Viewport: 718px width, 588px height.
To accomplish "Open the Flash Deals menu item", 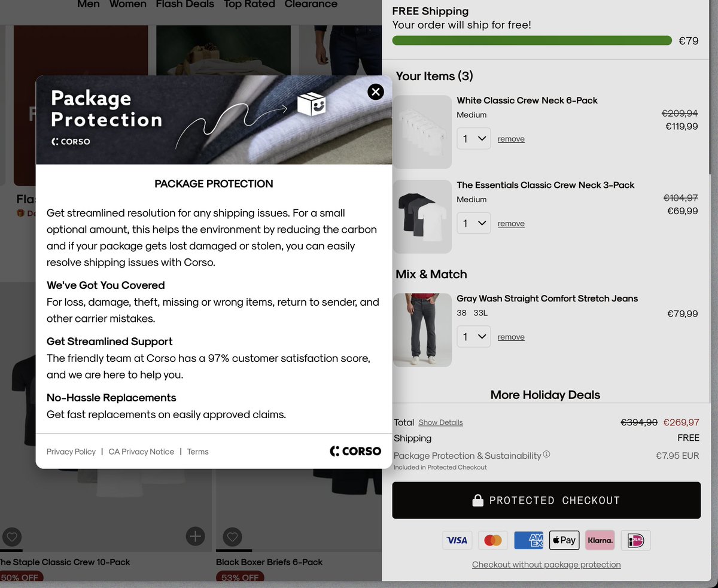I will pyautogui.click(x=185, y=4).
